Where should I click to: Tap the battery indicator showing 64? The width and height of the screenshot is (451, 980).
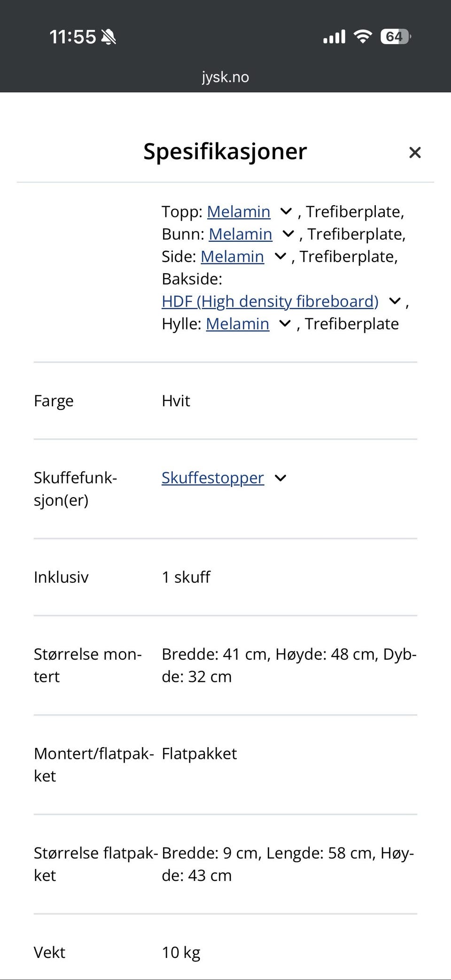tap(395, 36)
